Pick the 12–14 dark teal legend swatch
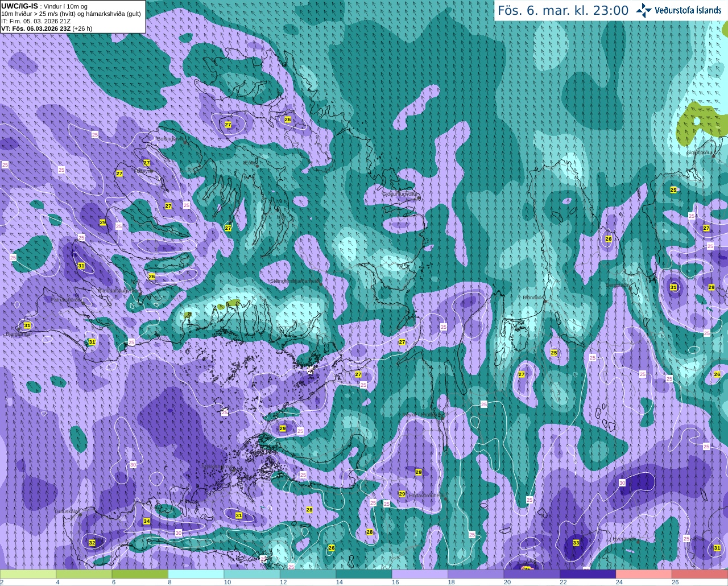 pyautogui.click(x=308, y=574)
